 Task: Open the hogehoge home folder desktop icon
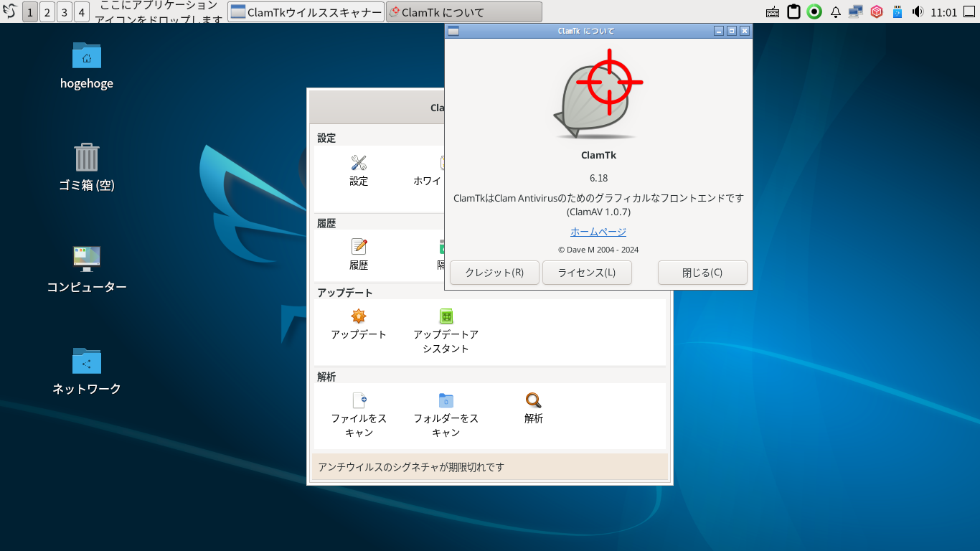(87, 55)
